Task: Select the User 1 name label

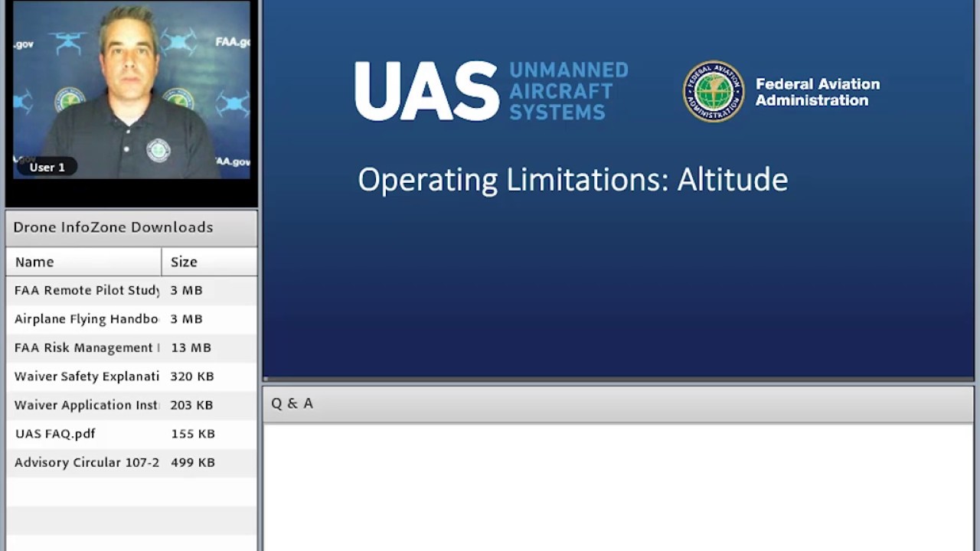Action: (47, 167)
